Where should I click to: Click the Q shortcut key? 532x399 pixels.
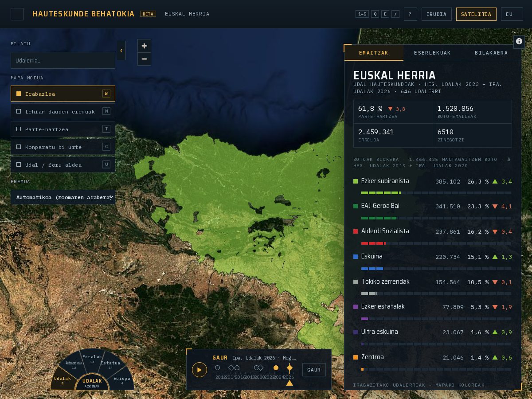coord(375,14)
